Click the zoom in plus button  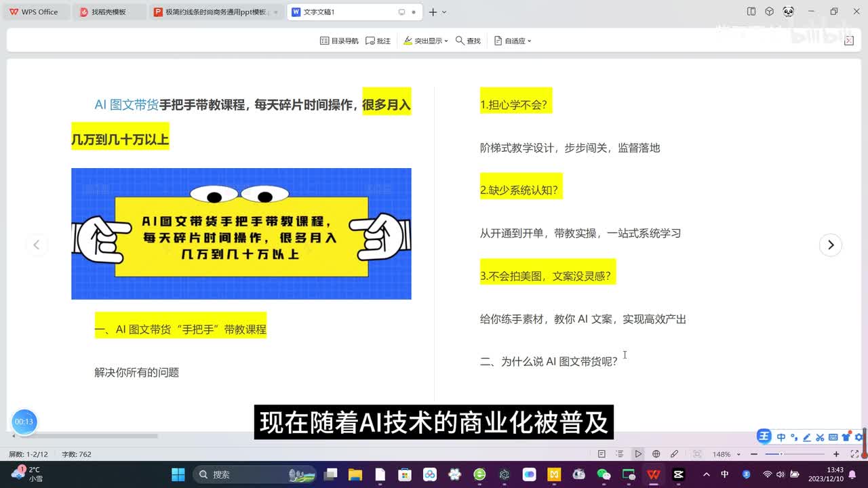pyautogui.click(x=836, y=454)
